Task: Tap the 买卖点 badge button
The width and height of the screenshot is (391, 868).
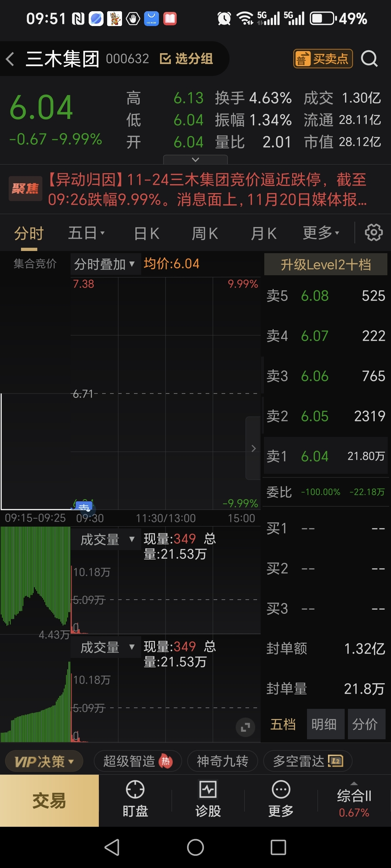Action: [x=323, y=59]
